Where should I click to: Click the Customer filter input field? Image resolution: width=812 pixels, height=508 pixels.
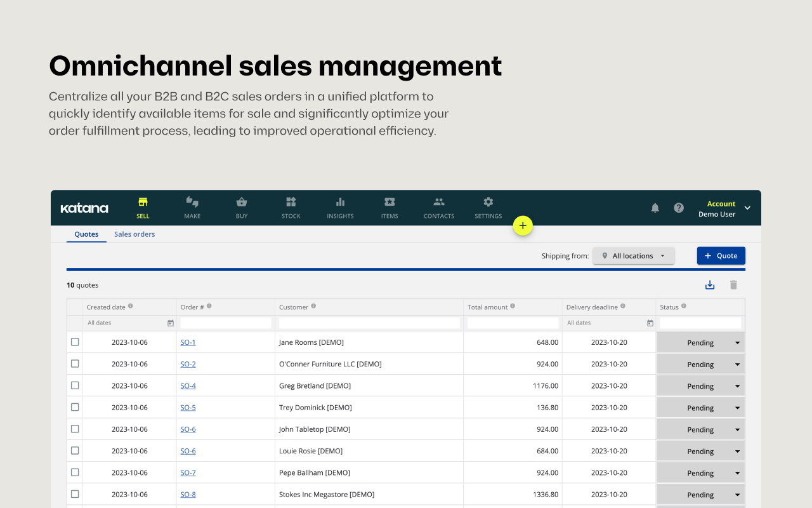[x=369, y=323]
